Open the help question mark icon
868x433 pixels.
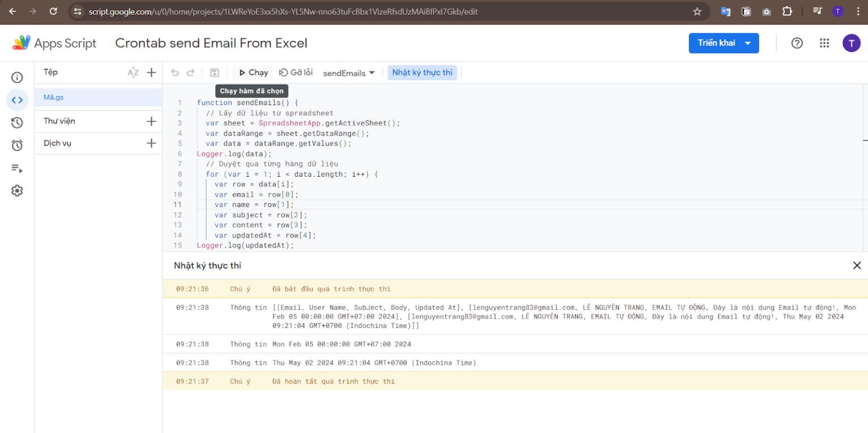(x=797, y=43)
